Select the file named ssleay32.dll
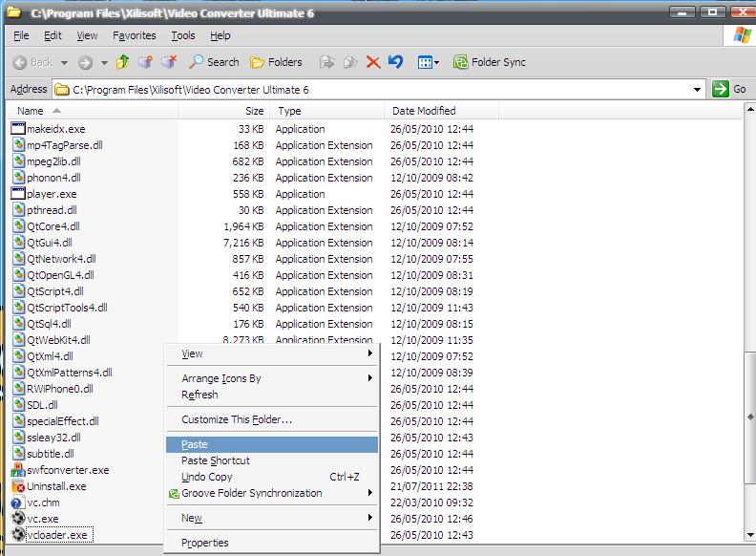 click(54, 438)
